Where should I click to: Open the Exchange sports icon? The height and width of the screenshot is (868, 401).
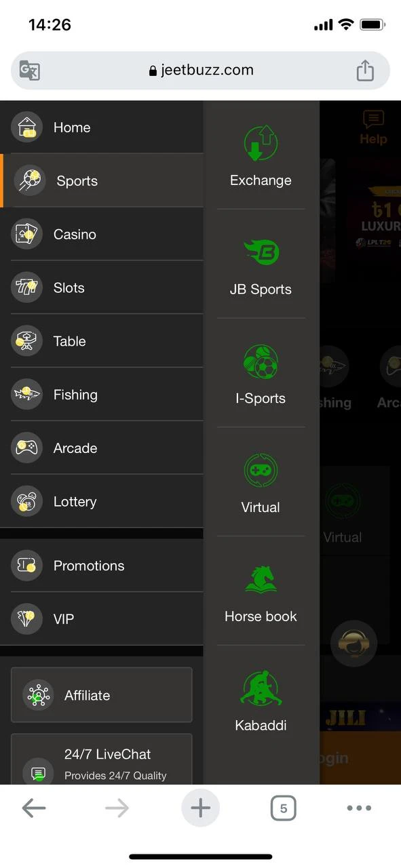[261, 143]
